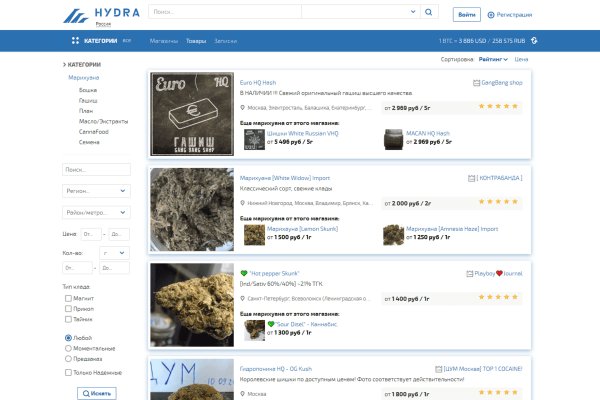Select the Моментальные radio button

(67, 348)
